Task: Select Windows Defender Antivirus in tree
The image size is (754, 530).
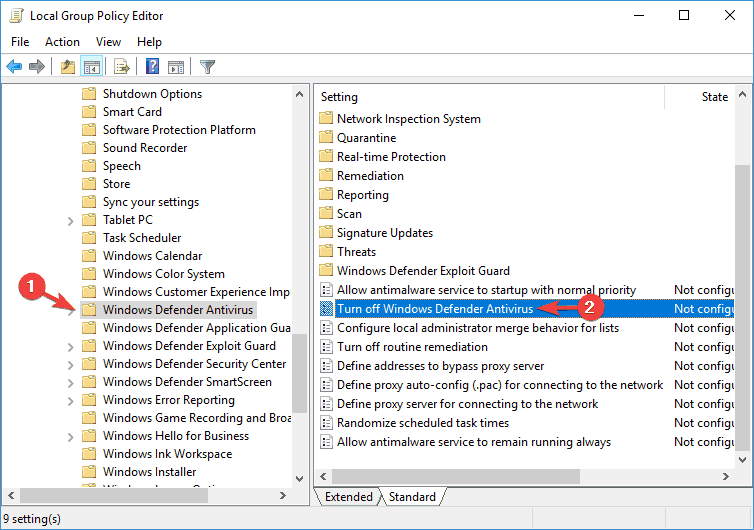Action: (177, 310)
